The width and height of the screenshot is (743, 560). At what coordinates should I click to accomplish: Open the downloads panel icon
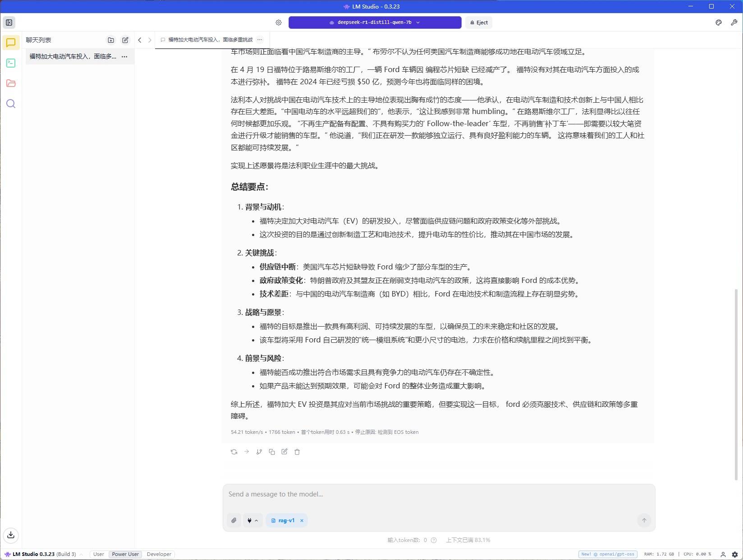11,535
